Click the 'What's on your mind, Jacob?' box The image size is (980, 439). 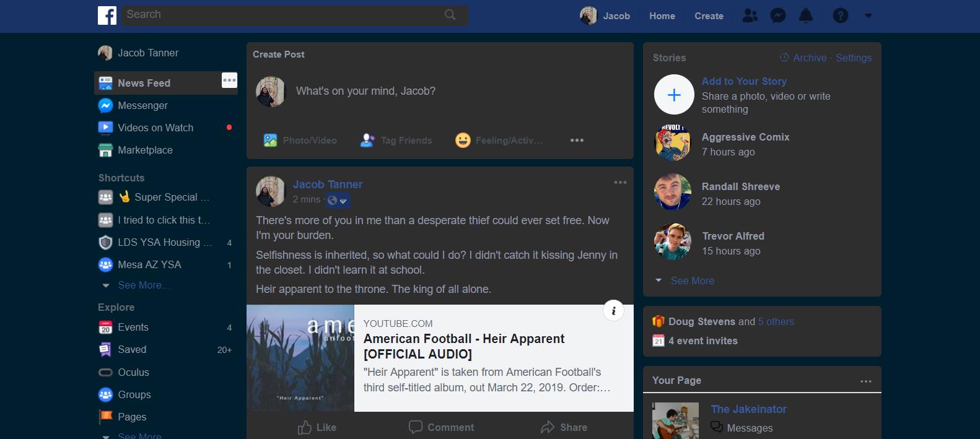tap(365, 91)
